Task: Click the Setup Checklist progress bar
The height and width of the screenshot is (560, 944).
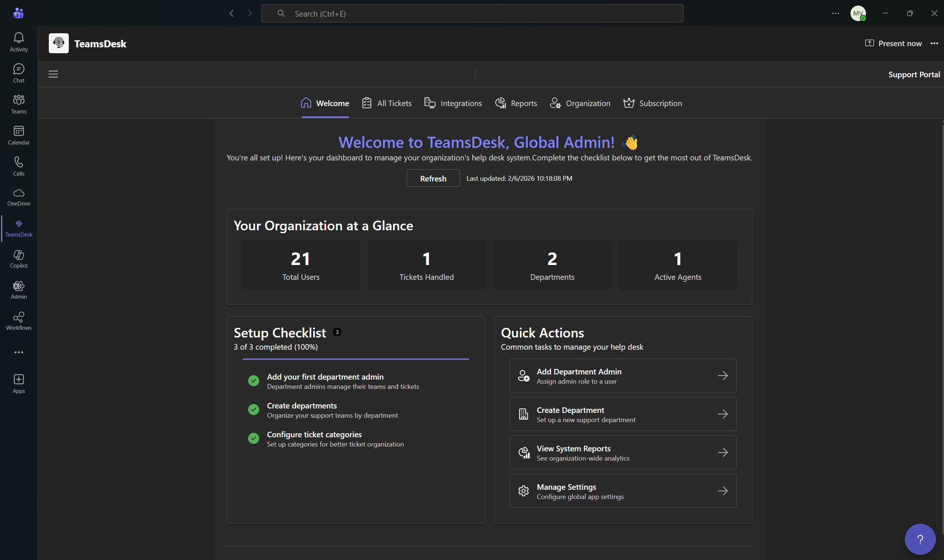Action: click(x=355, y=359)
